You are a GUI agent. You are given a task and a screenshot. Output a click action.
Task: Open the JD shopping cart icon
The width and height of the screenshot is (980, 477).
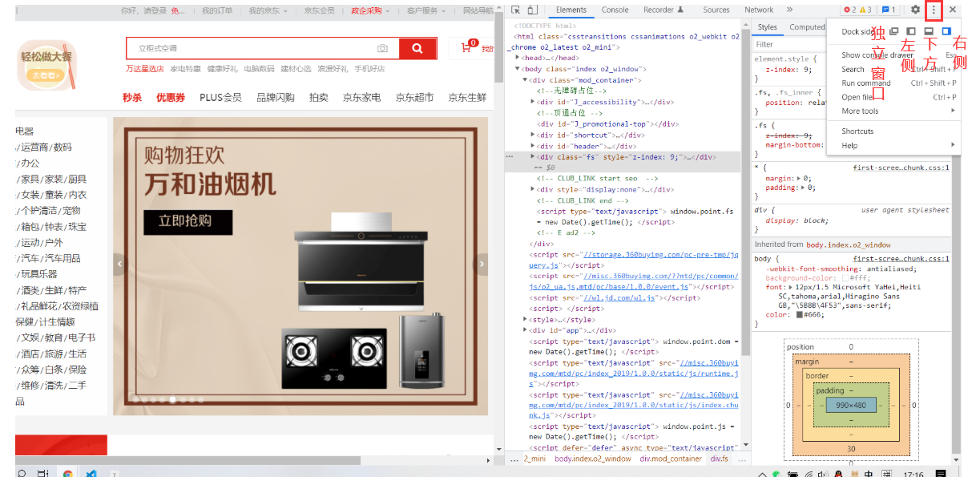click(466, 49)
